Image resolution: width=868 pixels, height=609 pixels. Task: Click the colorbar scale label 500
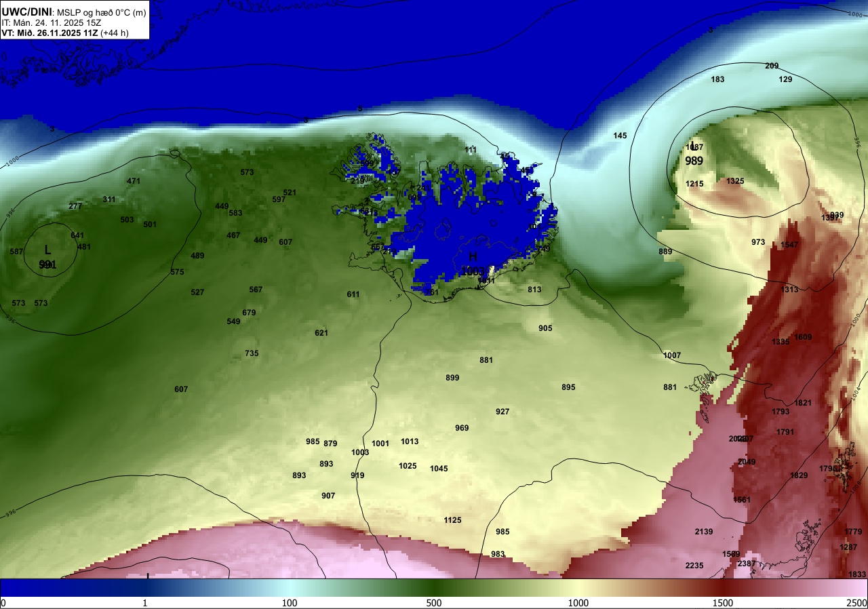tap(434, 604)
